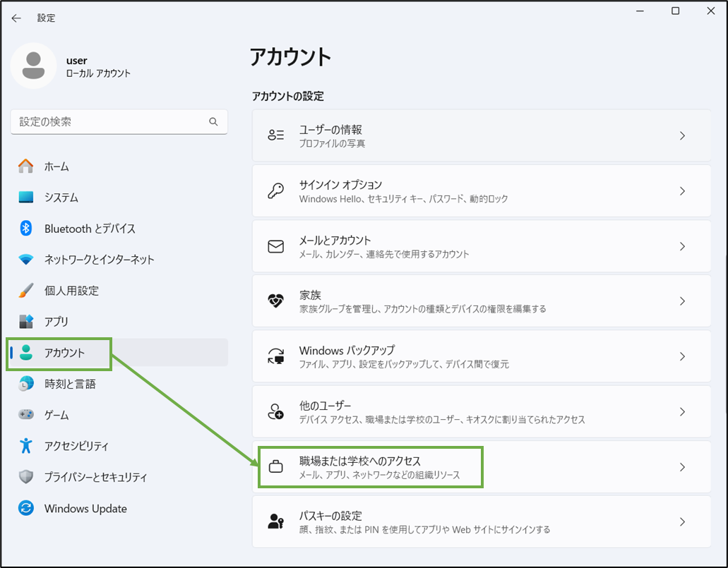Click chevron on 他のユーザー row
728x568 pixels.
682,411
